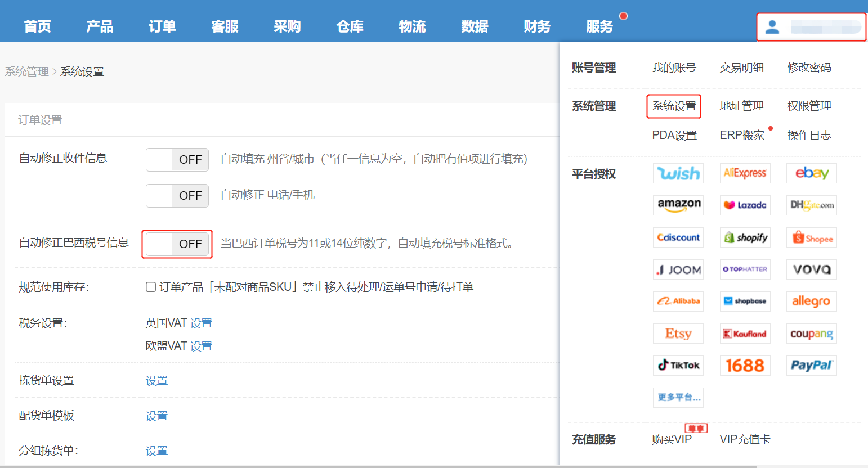
Task: Open 交易明细 page
Action: tap(741, 67)
